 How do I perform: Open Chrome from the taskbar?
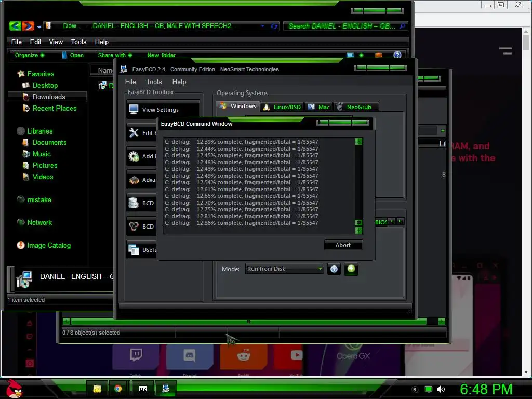(118, 389)
